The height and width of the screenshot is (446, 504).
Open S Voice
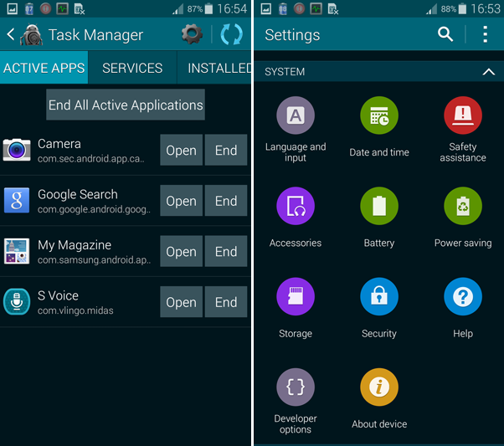click(x=182, y=302)
